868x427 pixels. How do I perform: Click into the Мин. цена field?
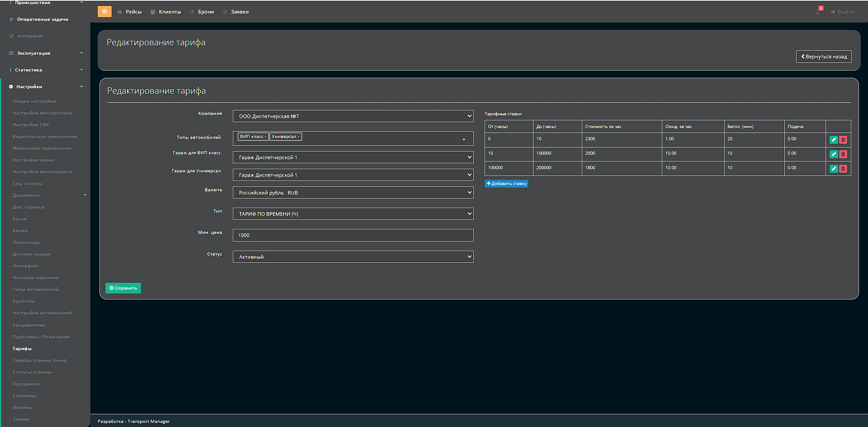coord(353,235)
